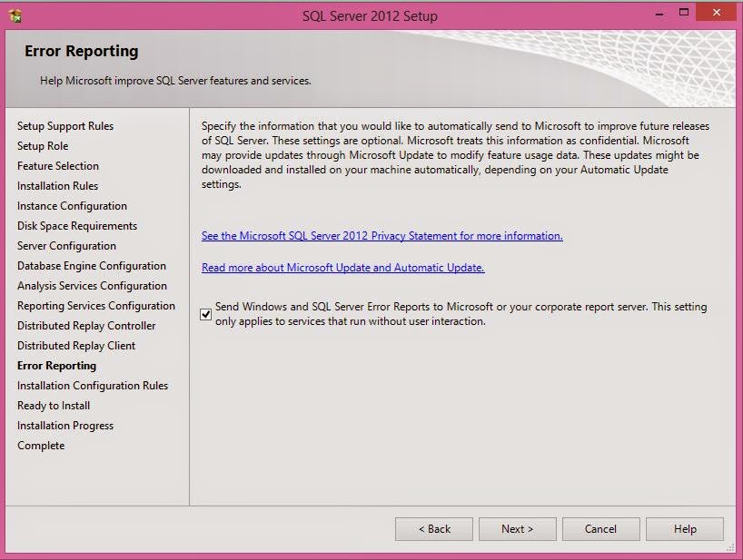Screen dimensions: 743x560
Task: Select the Installation Progress step
Action: click(x=65, y=426)
